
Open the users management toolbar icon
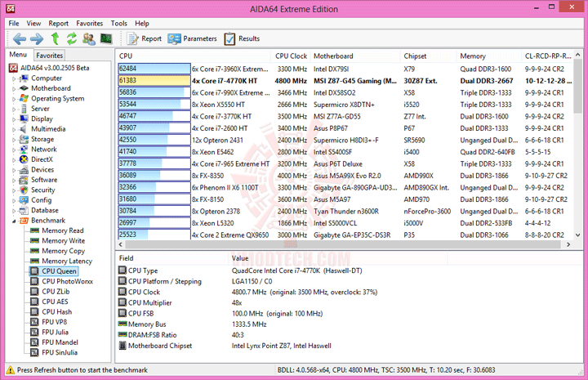click(89, 38)
